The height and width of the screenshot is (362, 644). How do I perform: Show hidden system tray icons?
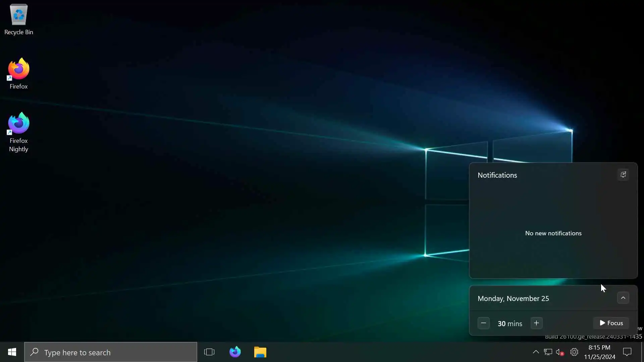click(536, 352)
